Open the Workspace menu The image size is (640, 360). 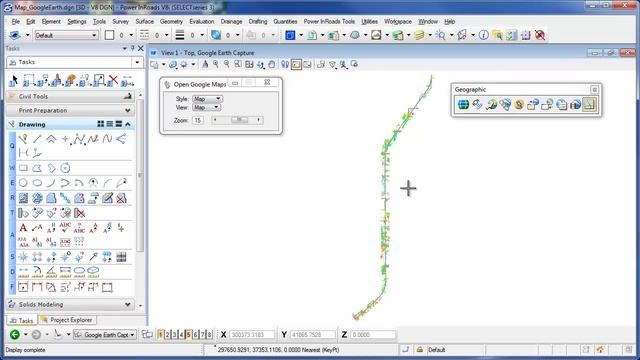[398, 22]
